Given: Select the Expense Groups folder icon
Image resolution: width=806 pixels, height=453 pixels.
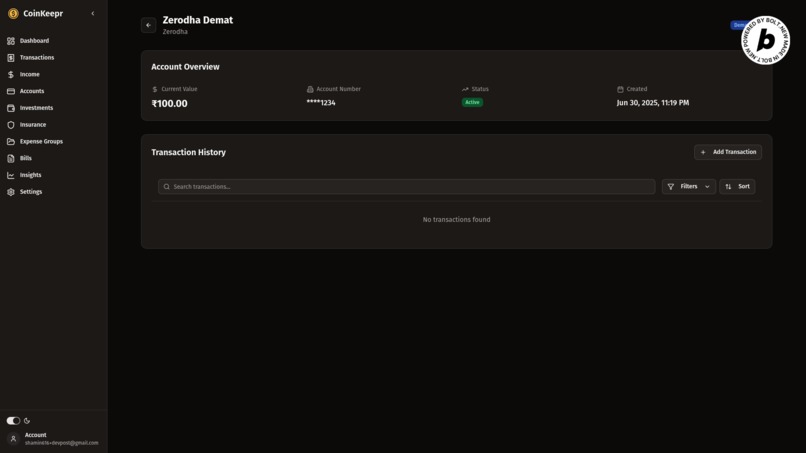Looking at the screenshot, I should pyautogui.click(x=11, y=141).
